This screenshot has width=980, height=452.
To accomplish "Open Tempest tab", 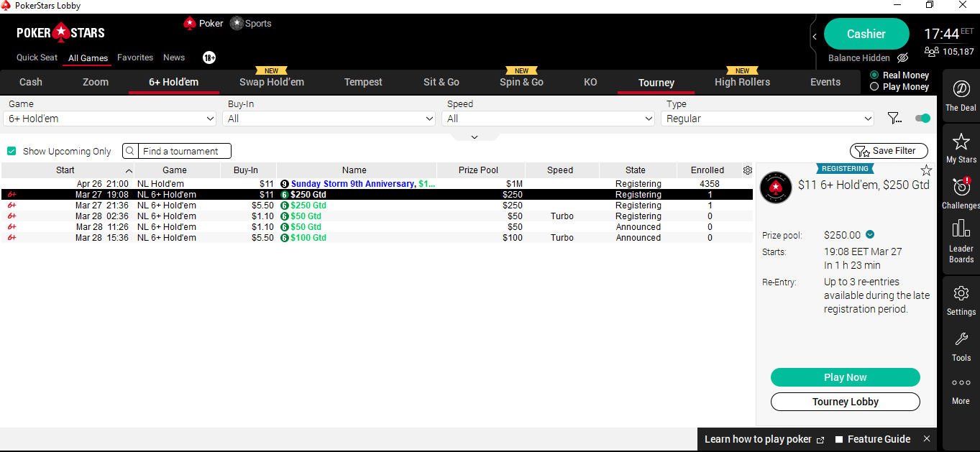I will tap(363, 82).
